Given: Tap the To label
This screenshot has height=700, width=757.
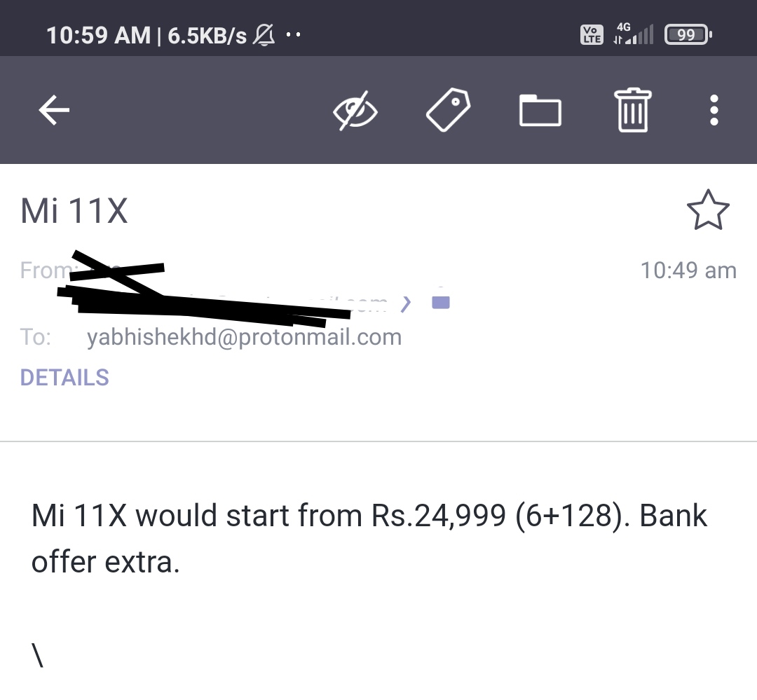Looking at the screenshot, I should 35,337.
